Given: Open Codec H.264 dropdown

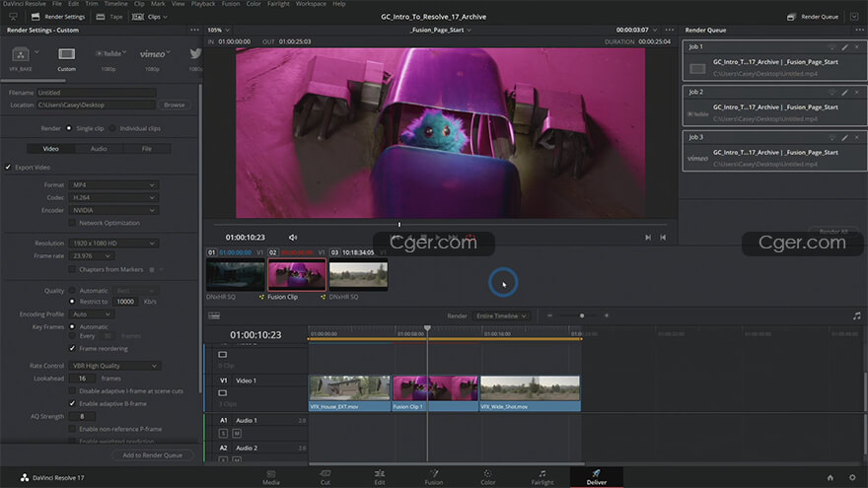Looking at the screenshot, I should [x=113, y=197].
